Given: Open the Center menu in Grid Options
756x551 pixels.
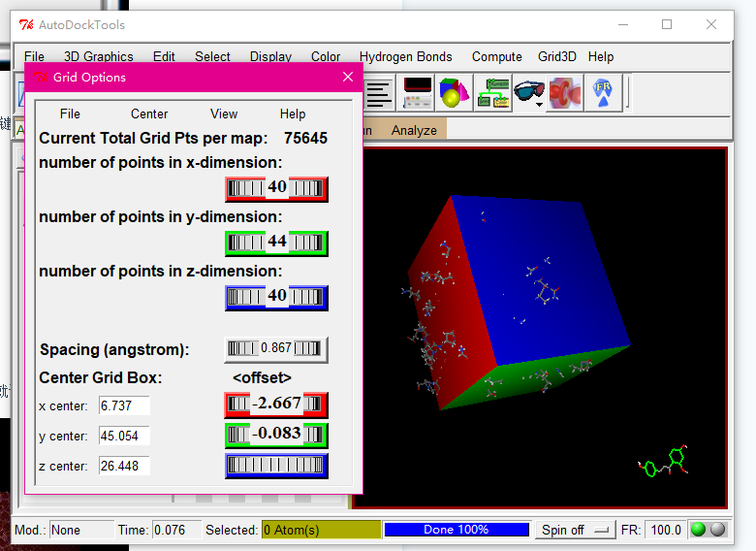Looking at the screenshot, I should (149, 113).
